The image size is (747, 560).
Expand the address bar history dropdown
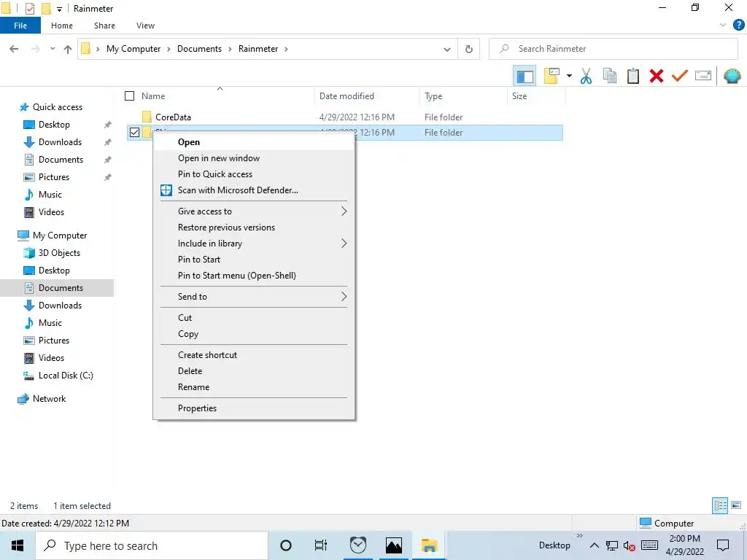[x=447, y=49]
